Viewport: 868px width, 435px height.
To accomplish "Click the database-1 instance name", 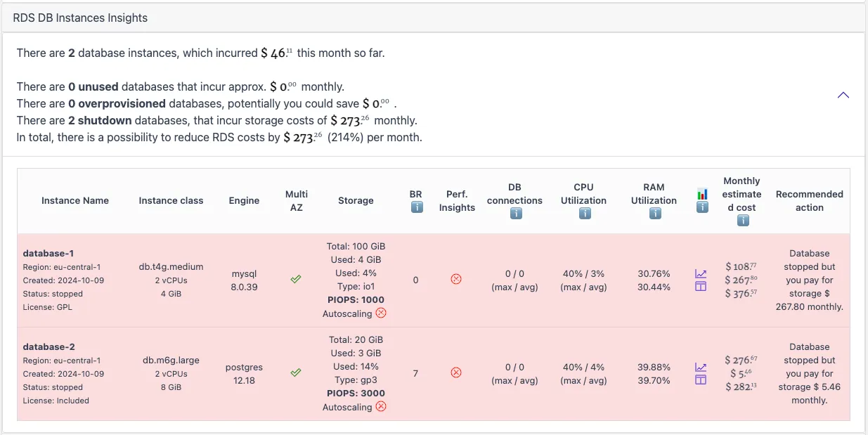I will (48, 253).
